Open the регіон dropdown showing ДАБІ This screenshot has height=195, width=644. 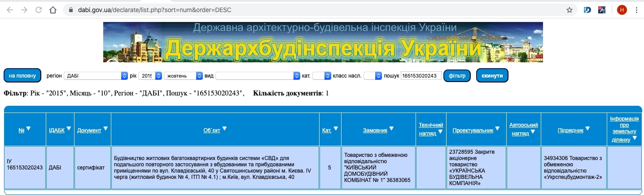(96, 76)
